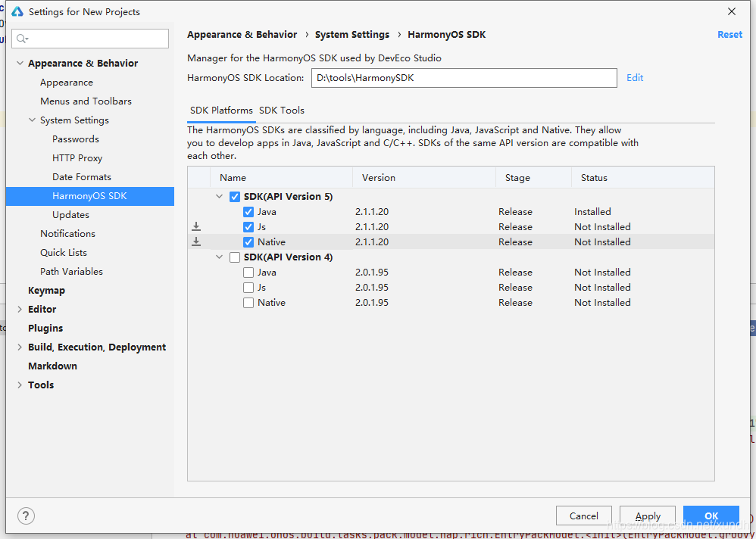The height and width of the screenshot is (539, 756).
Task: Click the Cancel button
Action: pos(583,516)
